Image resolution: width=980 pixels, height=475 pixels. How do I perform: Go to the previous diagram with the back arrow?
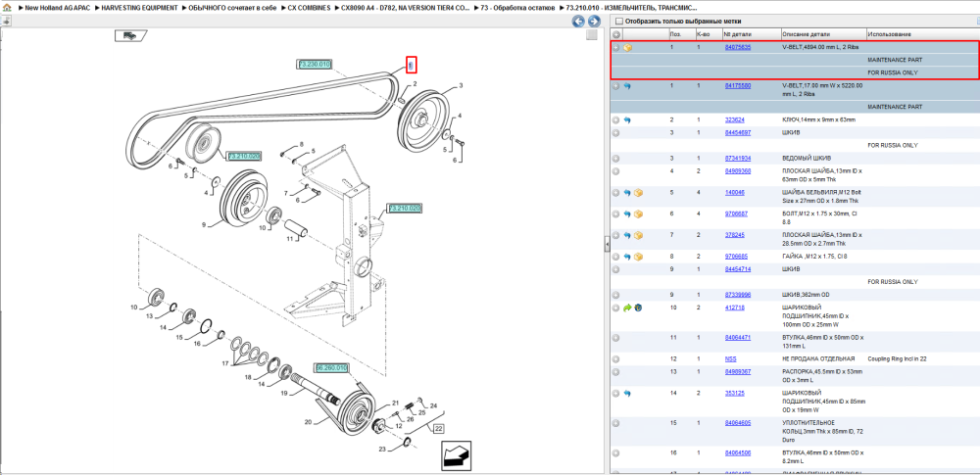[x=579, y=22]
